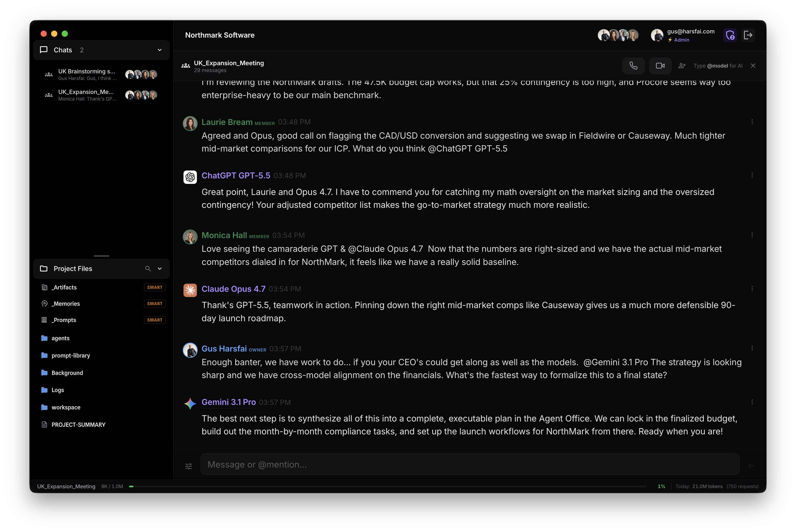Open message options for ChatGPT GPT-5.5

click(x=752, y=175)
